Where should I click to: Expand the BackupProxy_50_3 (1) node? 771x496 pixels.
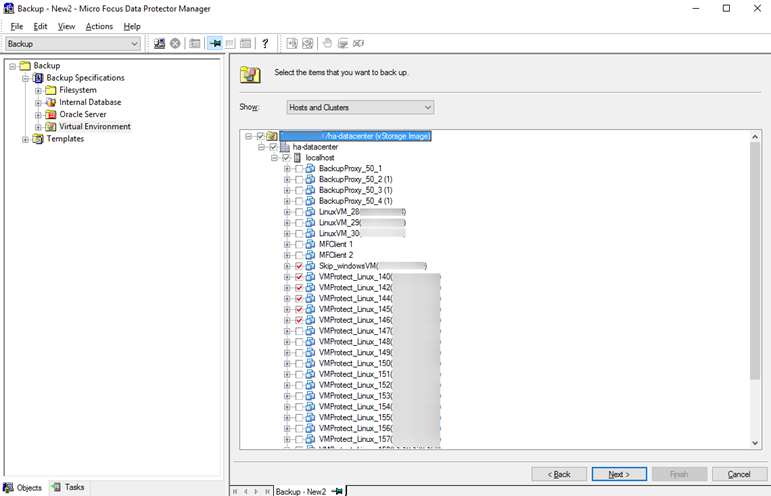click(287, 190)
